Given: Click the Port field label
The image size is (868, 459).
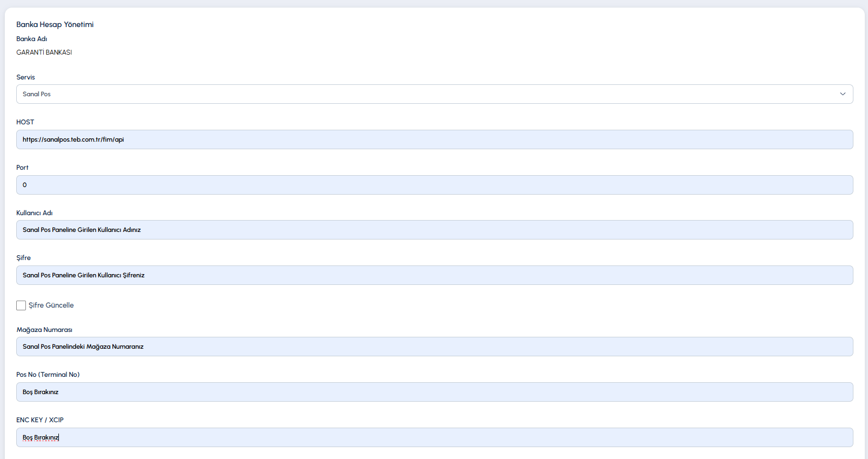Looking at the screenshot, I should click(x=22, y=168).
